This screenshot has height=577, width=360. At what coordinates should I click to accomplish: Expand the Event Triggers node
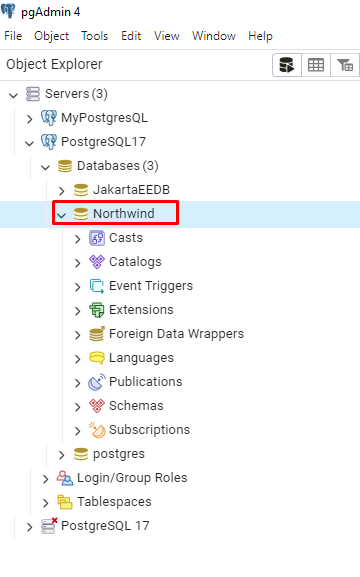[x=78, y=287]
